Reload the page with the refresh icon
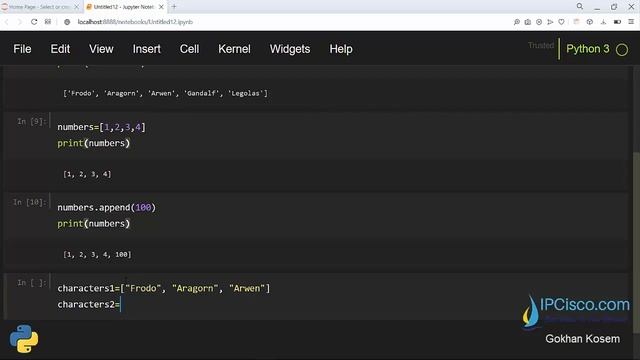Viewport: 640px width, 360px height. [x=34, y=22]
